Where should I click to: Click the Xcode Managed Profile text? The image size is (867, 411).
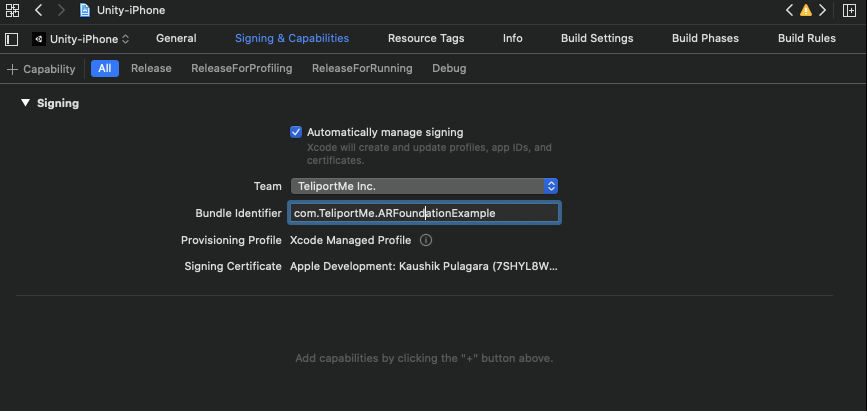pyautogui.click(x=351, y=240)
